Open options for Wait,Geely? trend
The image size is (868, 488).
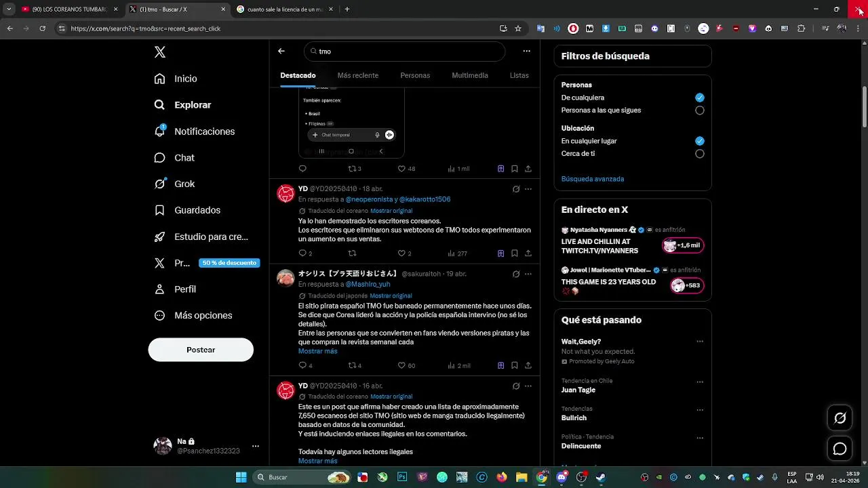pyautogui.click(x=700, y=342)
